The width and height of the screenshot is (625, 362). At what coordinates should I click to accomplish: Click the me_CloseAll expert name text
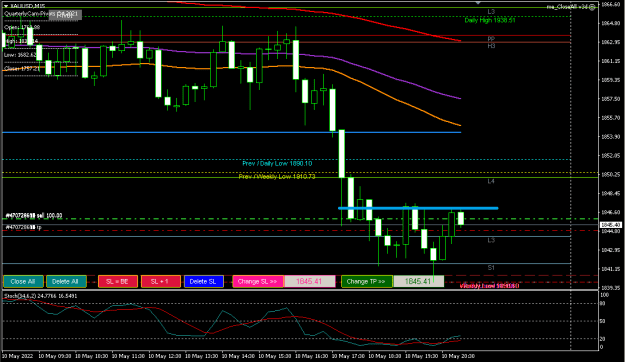[x=568, y=7]
